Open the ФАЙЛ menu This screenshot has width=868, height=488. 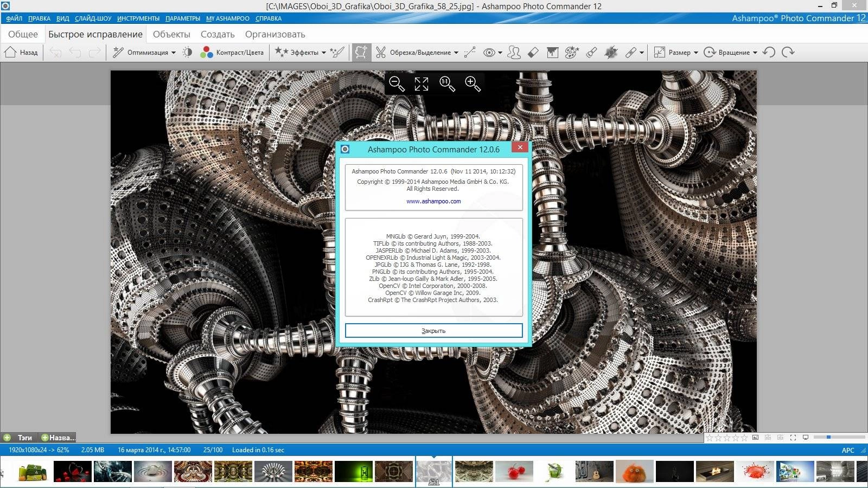pos(15,18)
